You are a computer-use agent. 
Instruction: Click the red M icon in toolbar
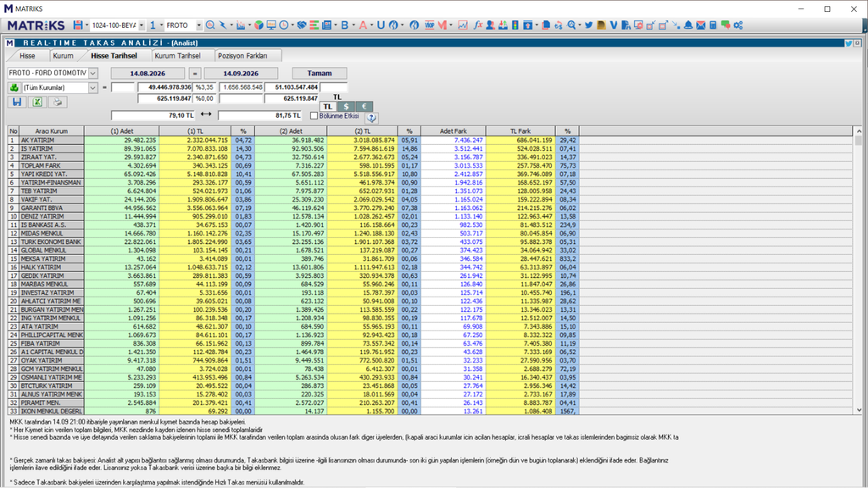click(442, 25)
